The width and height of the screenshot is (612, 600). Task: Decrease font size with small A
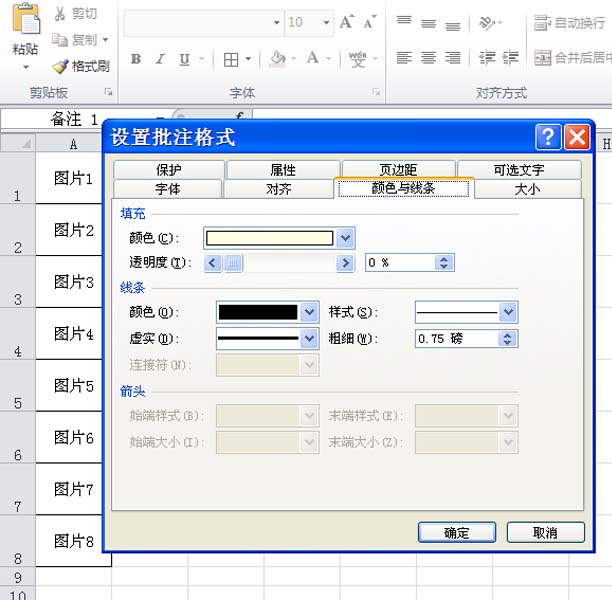click(x=370, y=22)
